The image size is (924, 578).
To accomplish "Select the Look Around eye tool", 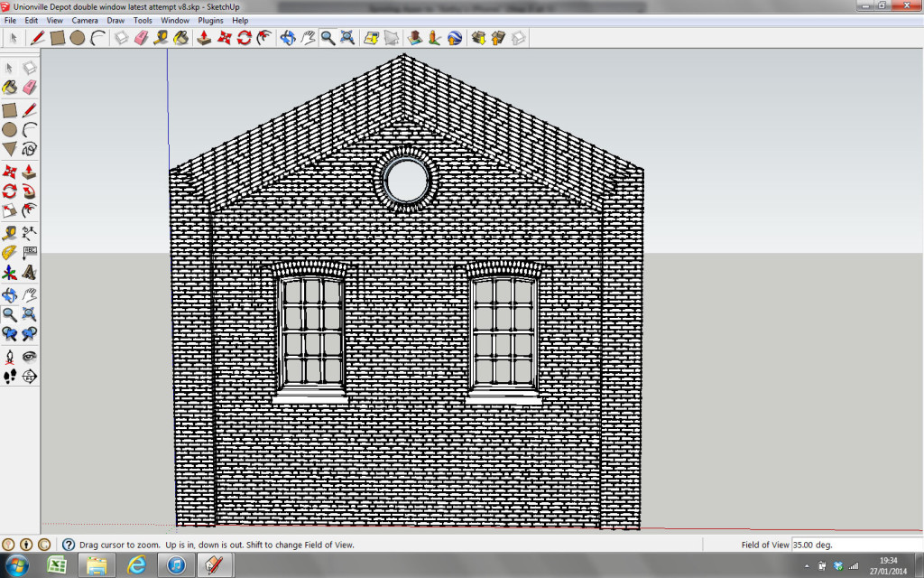I will pyautogui.click(x=29, y=358).
